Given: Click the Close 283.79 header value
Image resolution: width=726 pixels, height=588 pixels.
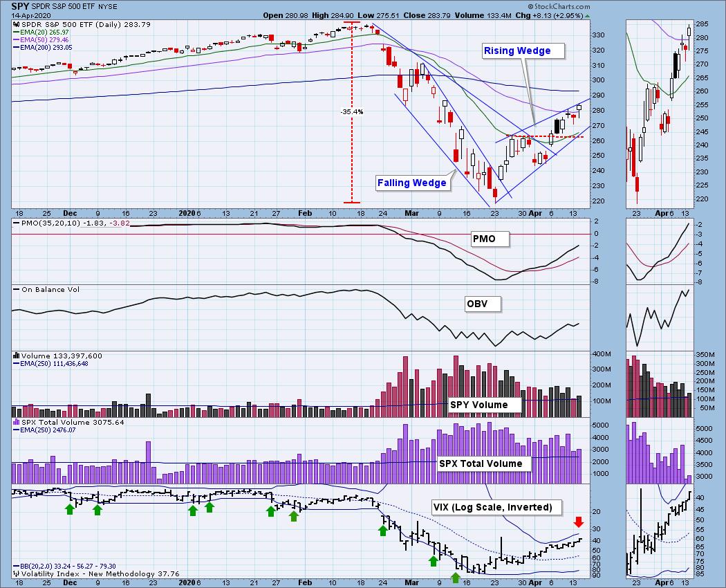Looking at the screenshot, I should (x=427, y=15).
